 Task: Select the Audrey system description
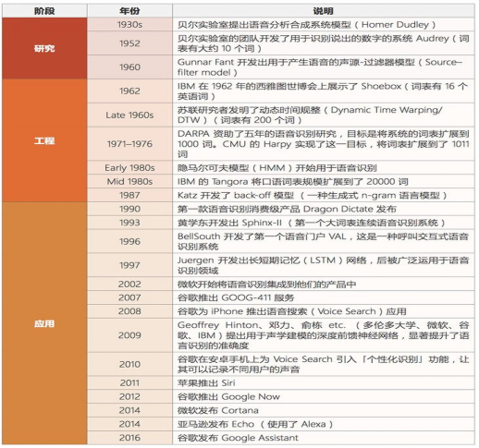point(324,43)
